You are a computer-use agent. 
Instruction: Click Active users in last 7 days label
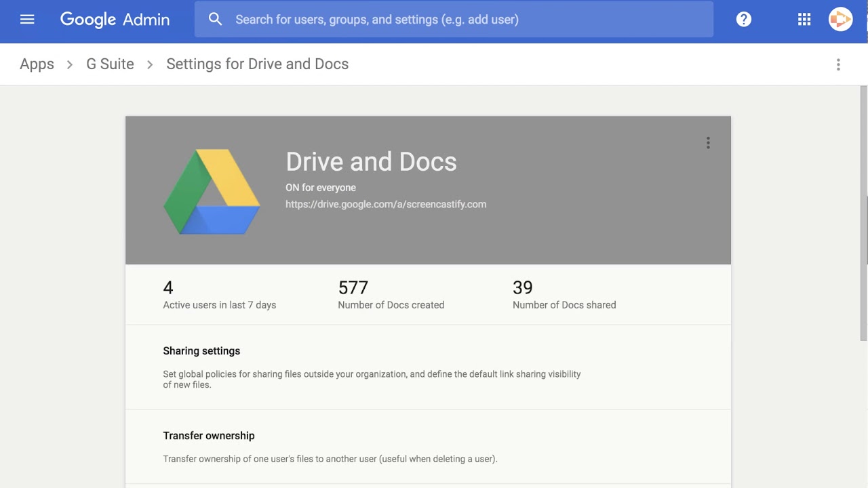pyautogui.click(x=220, y=305)
